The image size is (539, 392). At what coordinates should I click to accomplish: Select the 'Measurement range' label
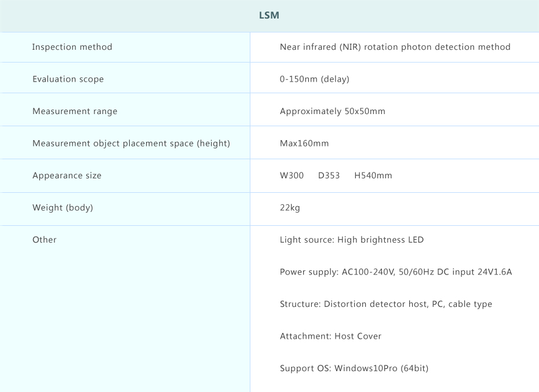pos(75,111)
